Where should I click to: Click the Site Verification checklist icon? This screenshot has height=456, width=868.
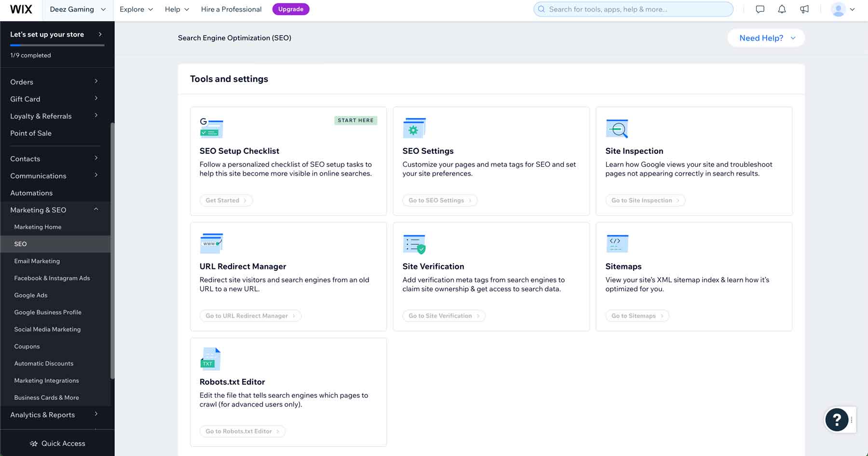pyautogui.click(x=414, y=243)
